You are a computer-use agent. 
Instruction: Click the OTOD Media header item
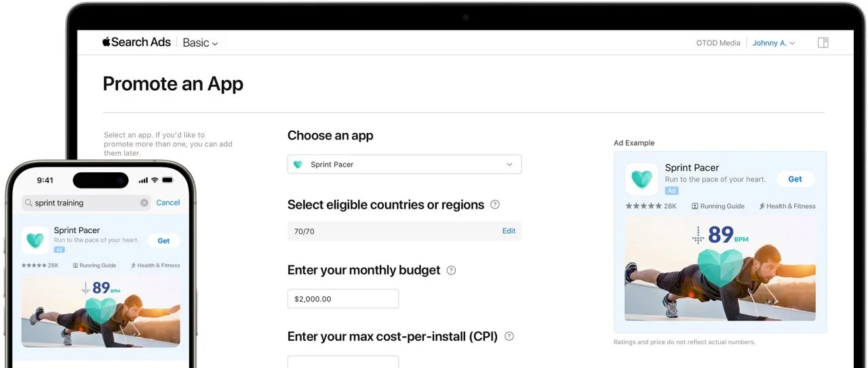pos(718,43)
